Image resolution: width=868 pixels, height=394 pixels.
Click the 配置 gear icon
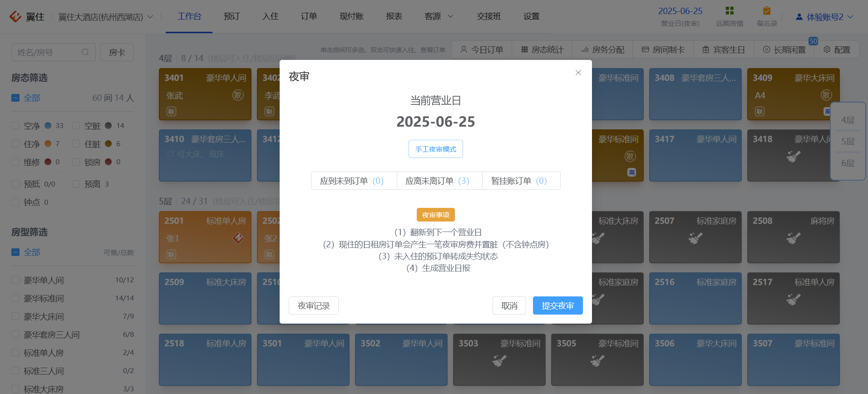pos(827,49)
